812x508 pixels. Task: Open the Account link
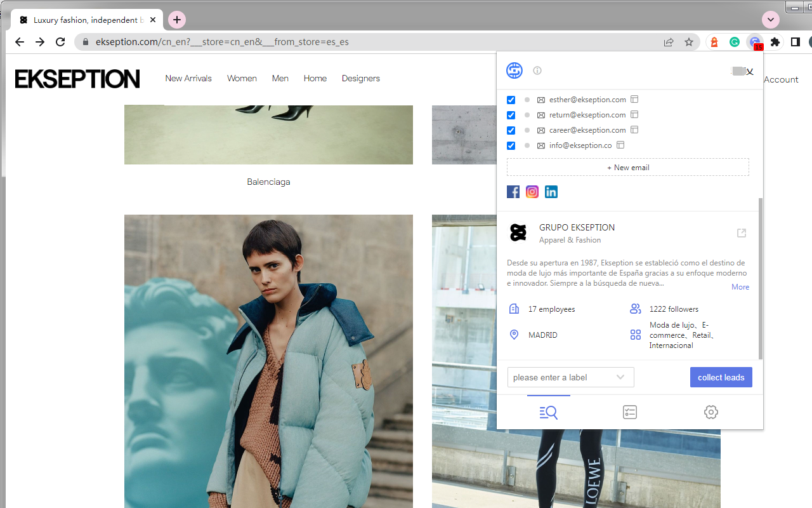tap(781, 79)
